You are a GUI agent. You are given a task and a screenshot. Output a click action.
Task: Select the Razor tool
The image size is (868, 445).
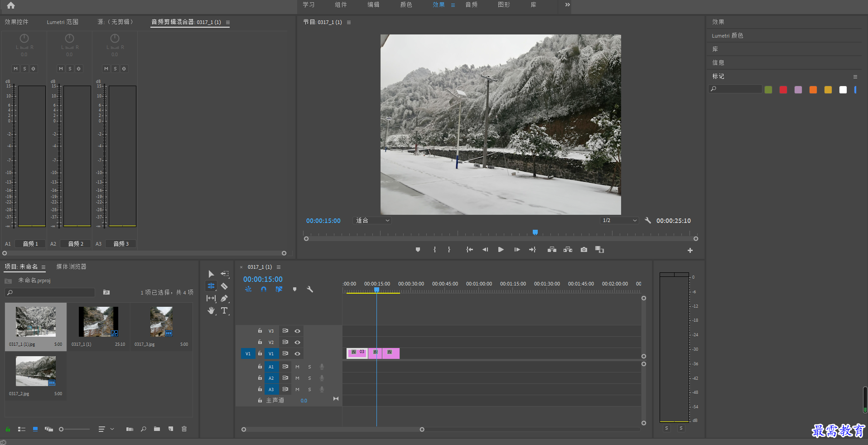[x=224, y=286]
